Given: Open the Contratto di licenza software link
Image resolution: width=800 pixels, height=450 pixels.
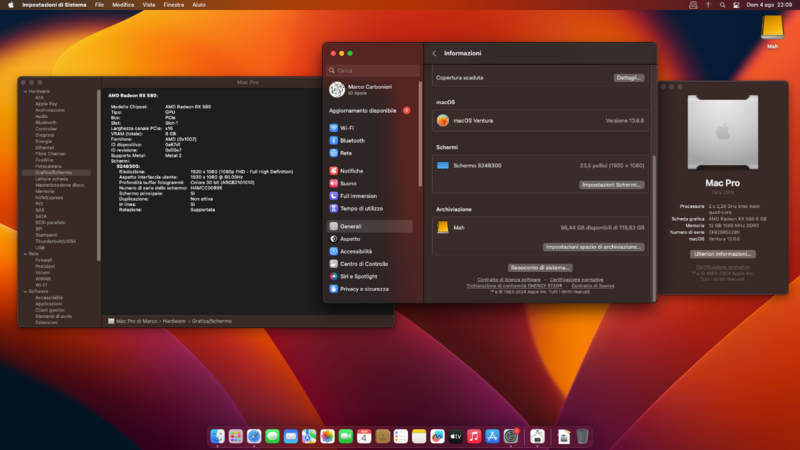Looking at the screenshot, I should pyautogui.click(x=509, y=279).
